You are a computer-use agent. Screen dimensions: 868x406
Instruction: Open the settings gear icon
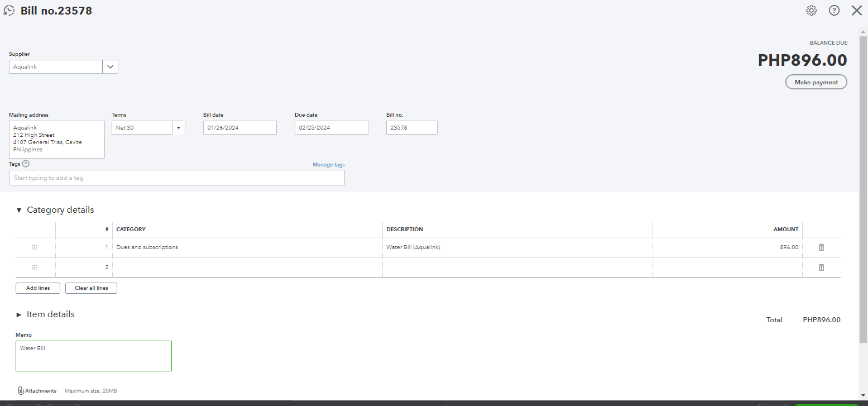[x=812, y=11]
